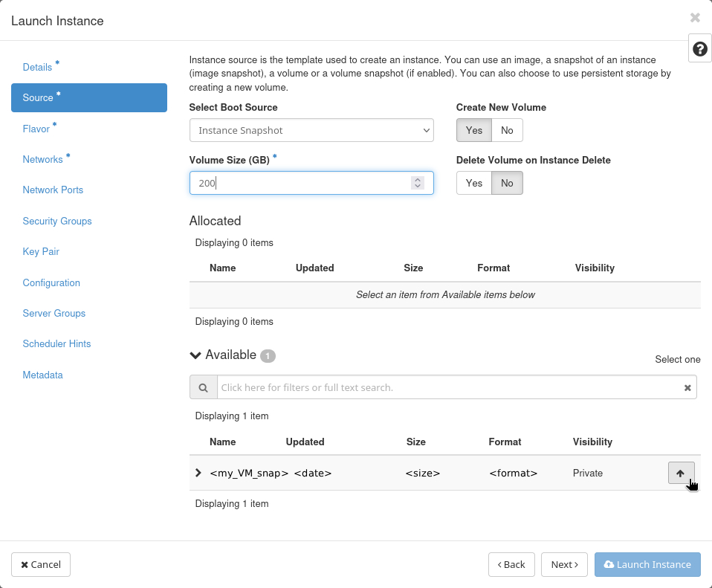712x588 pixels.
Task: Expand the my_VM_snap row details chevron
Action: [198, 473]
